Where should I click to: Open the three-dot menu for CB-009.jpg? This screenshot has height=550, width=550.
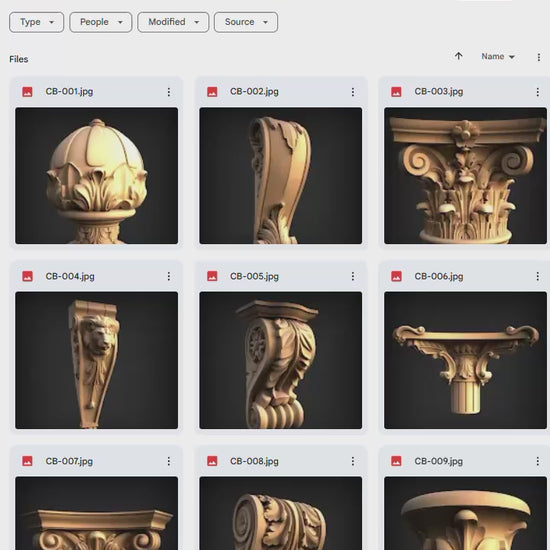[537, 461]
